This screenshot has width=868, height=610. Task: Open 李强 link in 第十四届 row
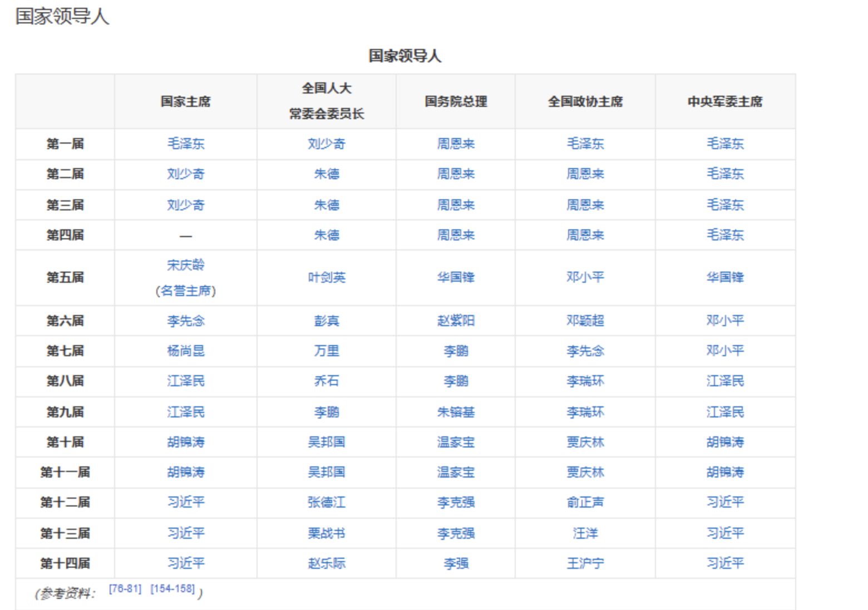pos(456,563)
